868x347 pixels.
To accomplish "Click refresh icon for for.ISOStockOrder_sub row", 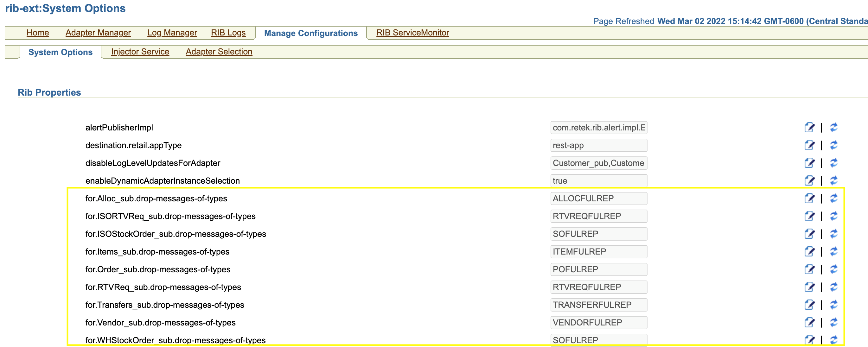I will [x=834, y=234].
